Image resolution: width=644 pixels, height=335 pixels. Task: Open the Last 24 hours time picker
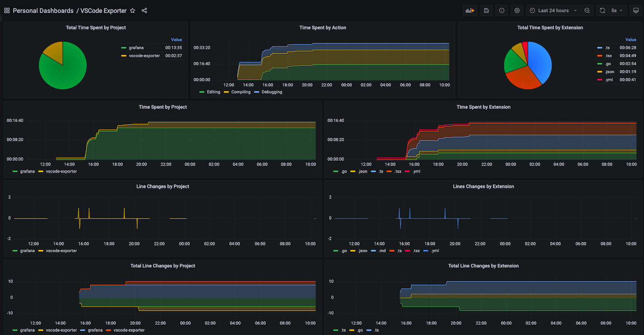[x=553, y=10]
